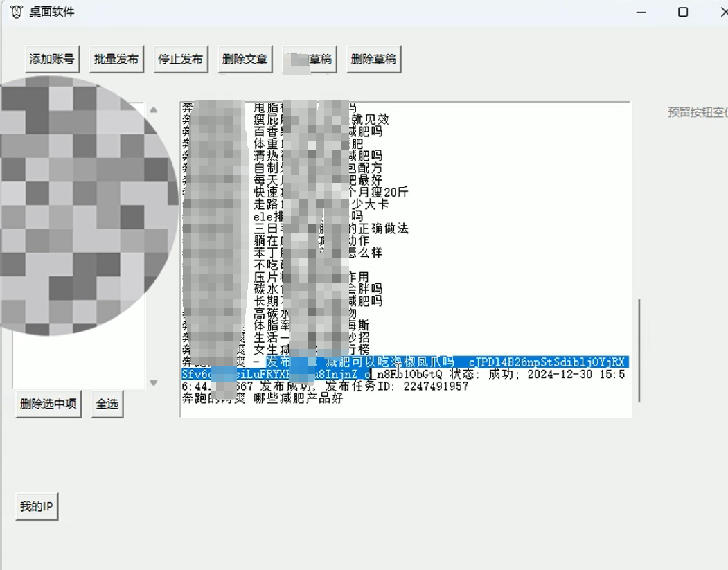The height and width of the screenshot is (570, 728).
Task: Click the log line ending 哪些减肥产品好
Action: 263,398
